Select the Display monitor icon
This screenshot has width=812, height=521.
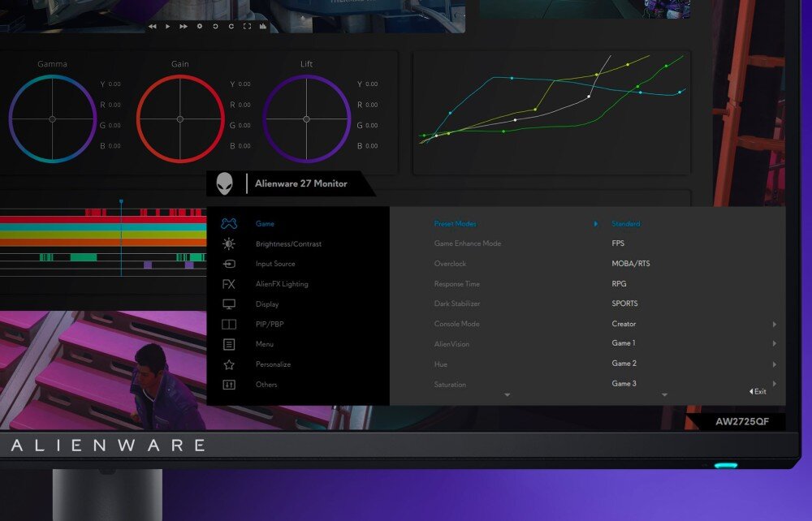(228, 304)
